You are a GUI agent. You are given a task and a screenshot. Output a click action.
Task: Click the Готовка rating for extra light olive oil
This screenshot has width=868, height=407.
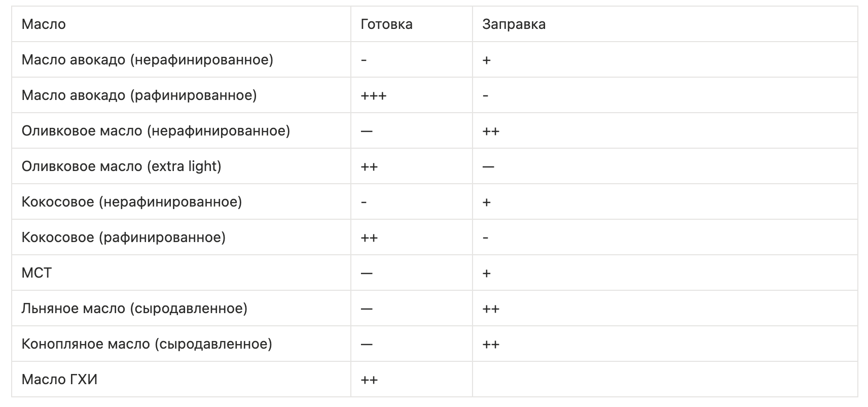(369, 167)
